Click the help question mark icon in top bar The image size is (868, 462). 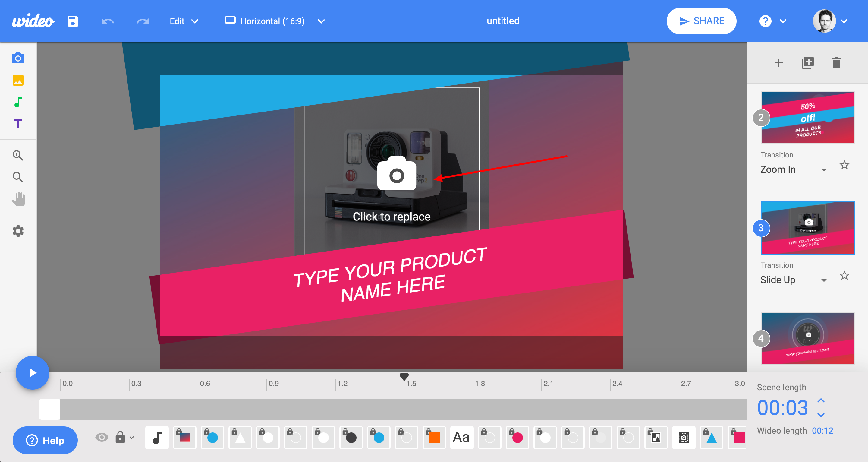(x=765, y=21)
